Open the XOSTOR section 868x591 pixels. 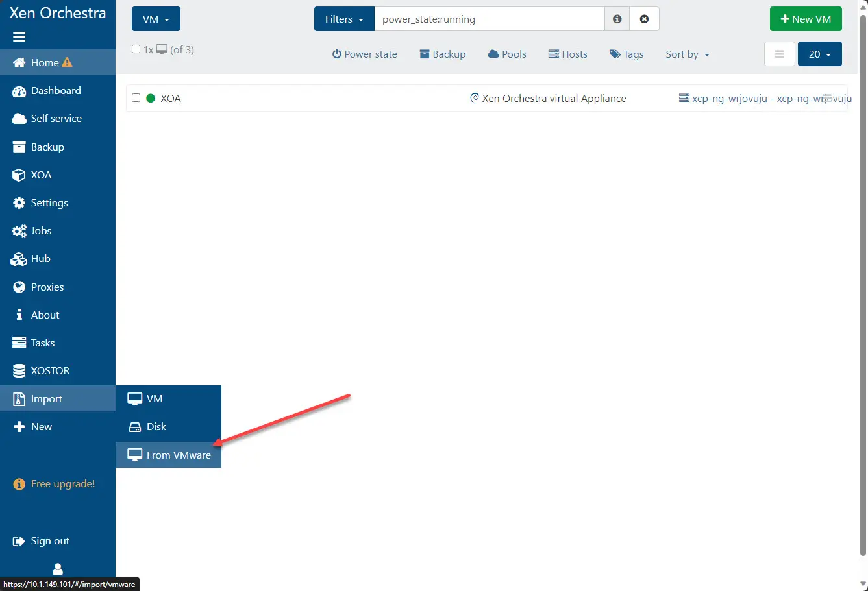coord(58,370)
